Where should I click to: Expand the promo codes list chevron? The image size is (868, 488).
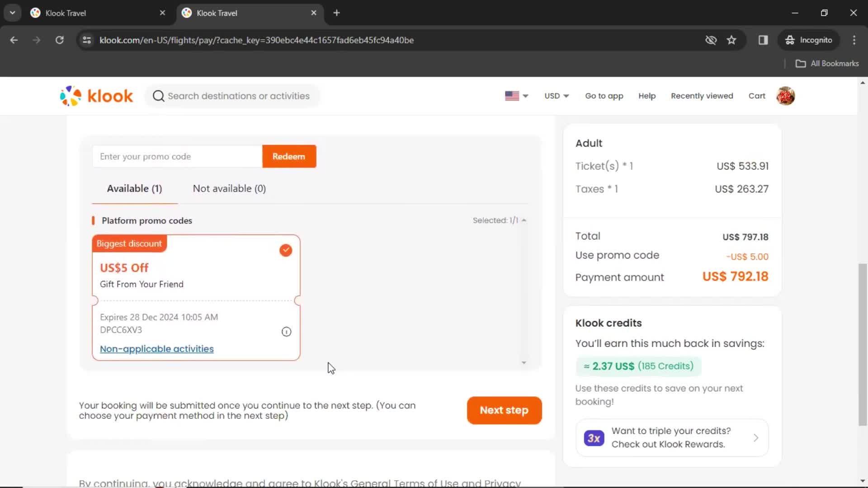[x=524, y=363]
